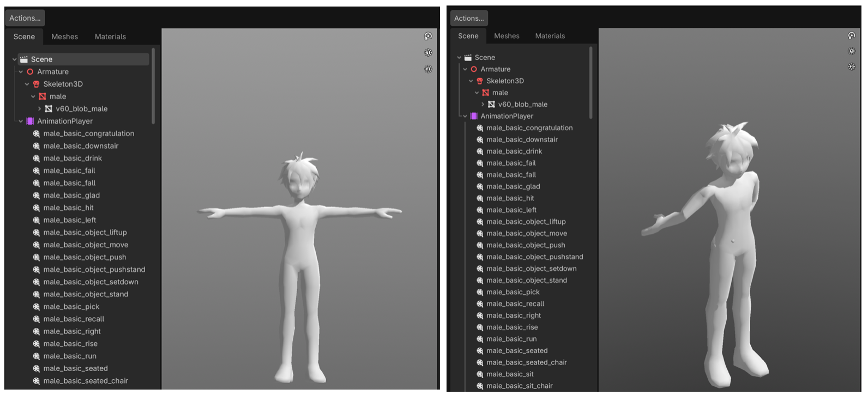Collapse the Armature node in the left window
Screen dimensions: 868x401
point(21,72)
